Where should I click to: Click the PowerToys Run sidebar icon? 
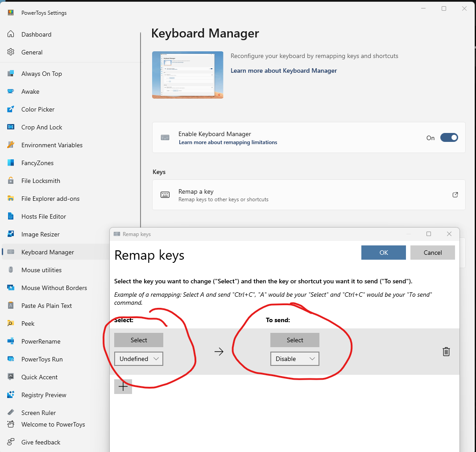tap(11, 359)
